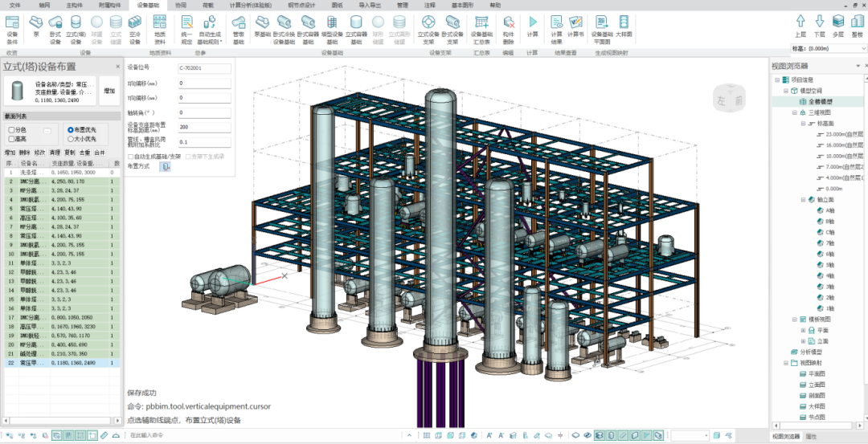Click the 设备位号 input field
This screenshot has height=444, width=868.
(203, 68)
